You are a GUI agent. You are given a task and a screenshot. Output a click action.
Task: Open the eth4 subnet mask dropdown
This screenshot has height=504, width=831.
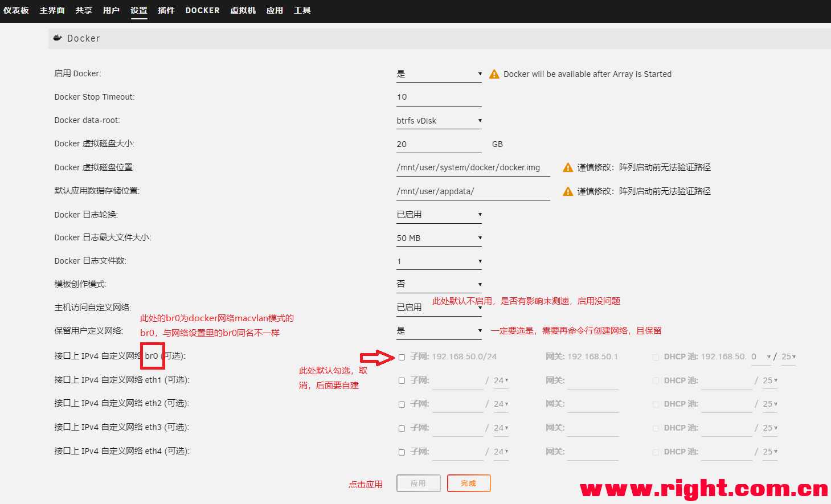[501, 452]
